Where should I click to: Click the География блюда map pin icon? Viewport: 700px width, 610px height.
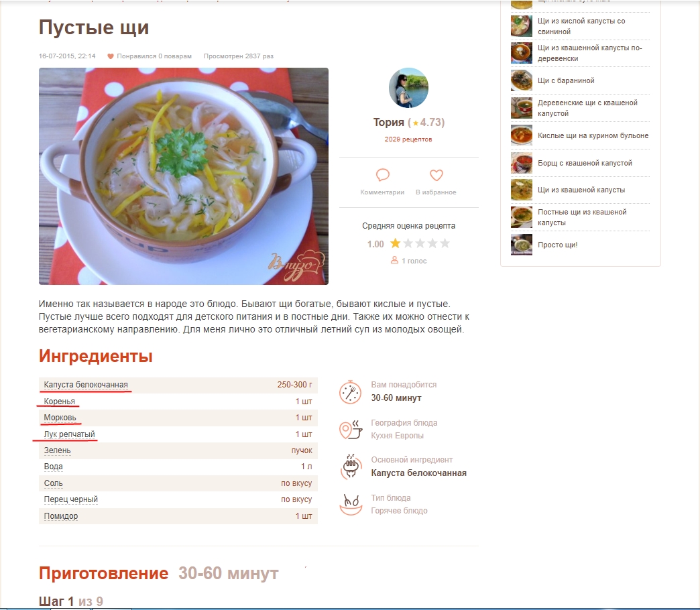(x=351, y=430)
